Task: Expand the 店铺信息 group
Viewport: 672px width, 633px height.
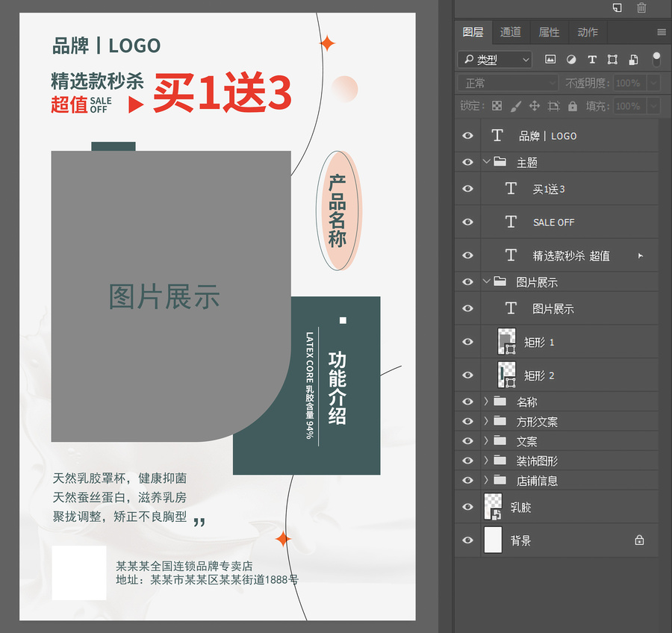Action: pos(486,480)
